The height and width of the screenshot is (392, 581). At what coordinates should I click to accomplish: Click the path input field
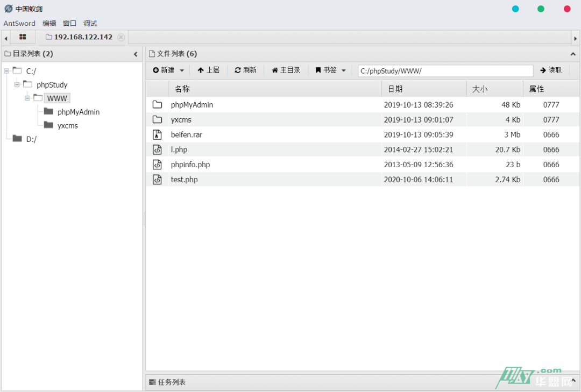445,71
